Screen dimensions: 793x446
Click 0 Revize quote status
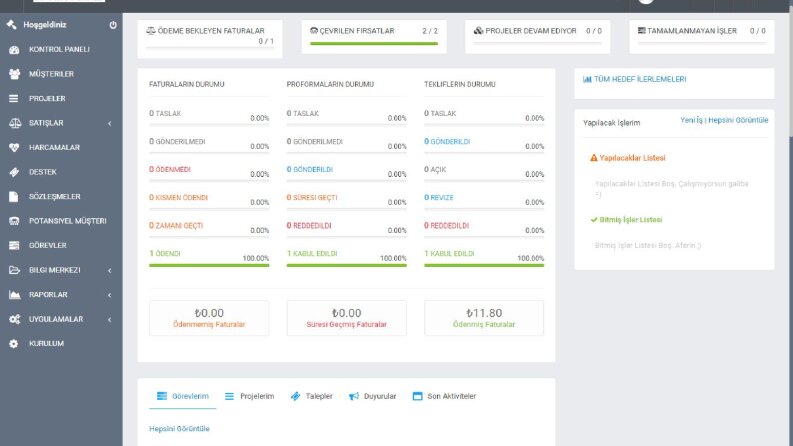point(438,198)
